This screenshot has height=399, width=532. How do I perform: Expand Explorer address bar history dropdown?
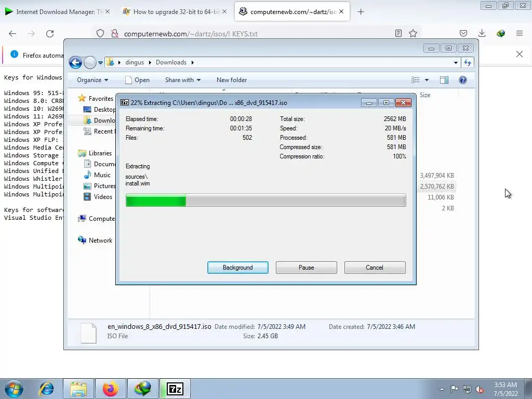456,62
